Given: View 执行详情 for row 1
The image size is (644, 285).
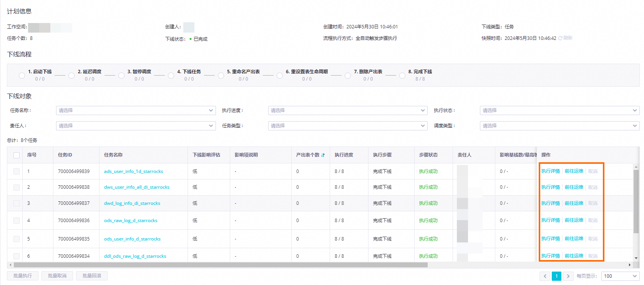Looking at the screenshot, I should (x=551, y=171).
